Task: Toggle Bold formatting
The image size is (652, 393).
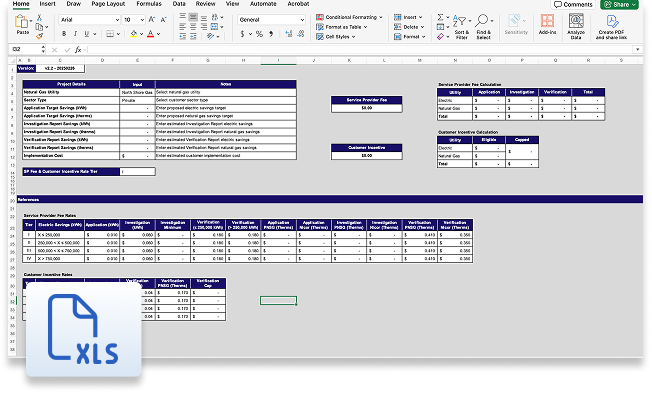Action: tap(64, 34)
